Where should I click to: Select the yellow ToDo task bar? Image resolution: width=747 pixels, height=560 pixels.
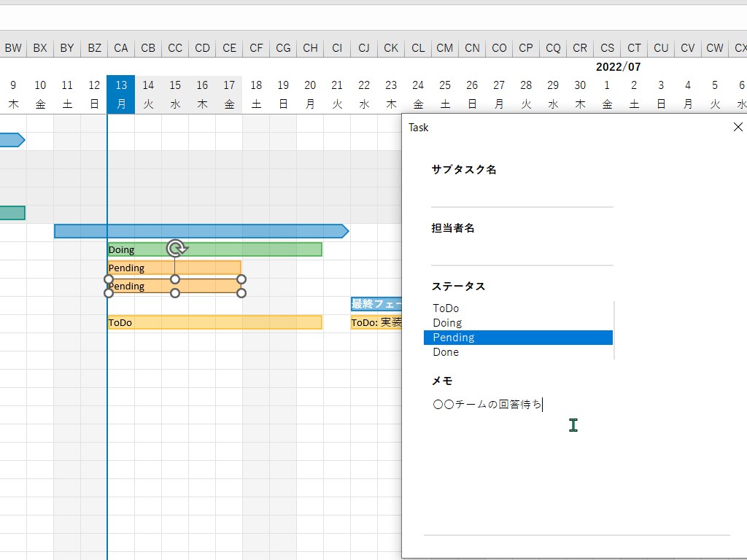coord(215,322)
